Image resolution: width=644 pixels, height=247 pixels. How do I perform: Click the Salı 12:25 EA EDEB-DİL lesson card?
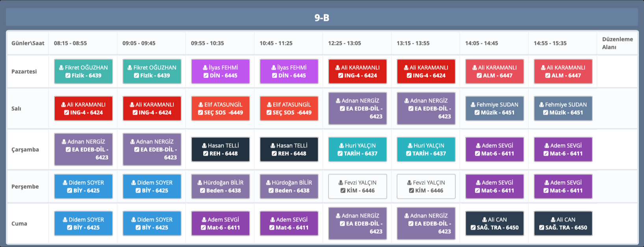(357, 109)
